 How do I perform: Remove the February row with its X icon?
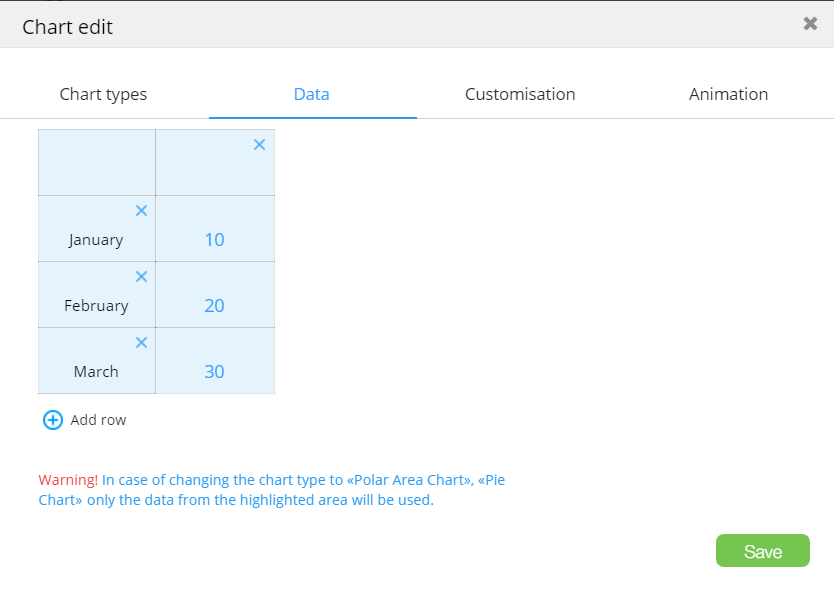(x=141, y=277)
